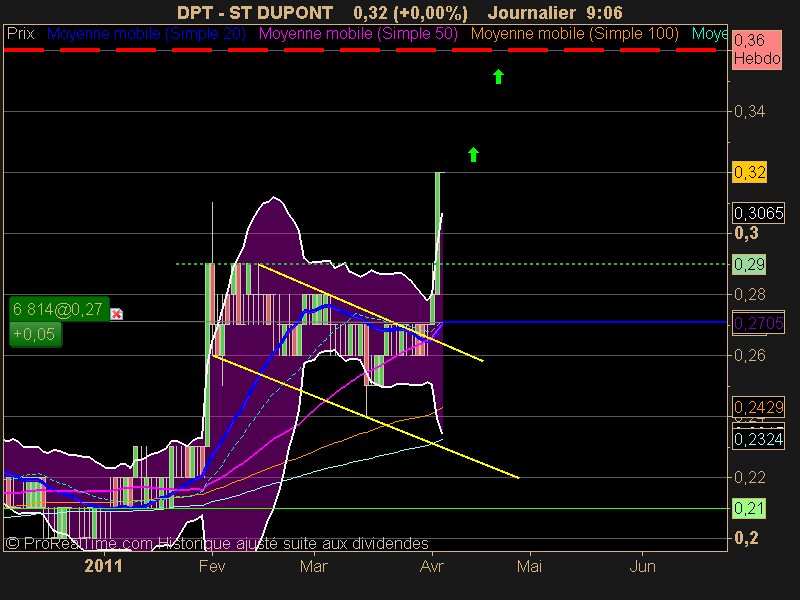This screenshot has width=800, height=600.
Task: Click the purple 0,2705 value label
Action: tap(758, 322)
